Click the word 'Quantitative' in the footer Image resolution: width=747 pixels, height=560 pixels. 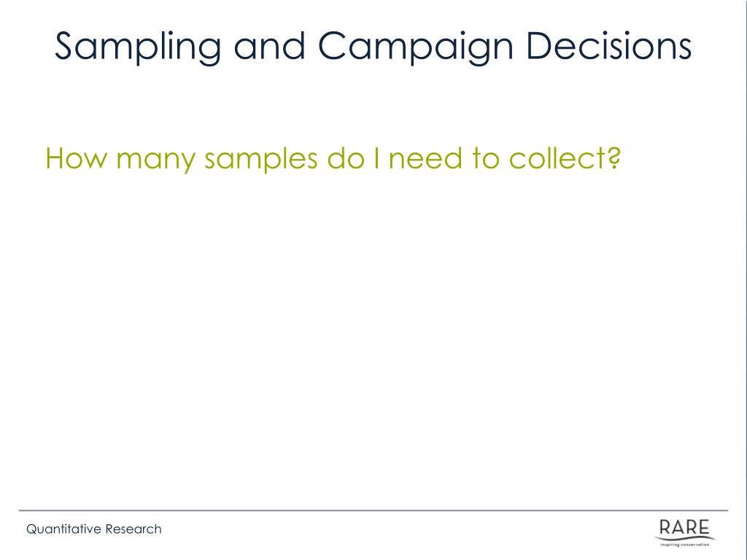click(64, 529)
